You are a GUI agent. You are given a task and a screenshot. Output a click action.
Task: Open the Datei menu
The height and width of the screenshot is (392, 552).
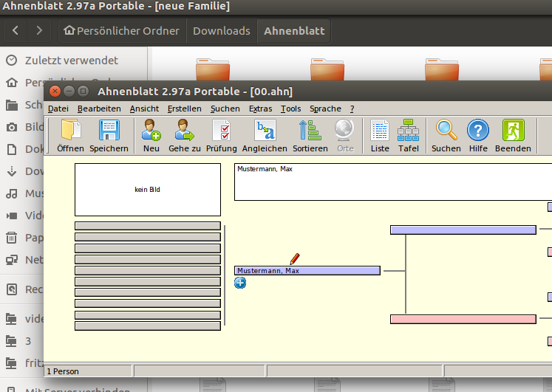coord(58,109)
